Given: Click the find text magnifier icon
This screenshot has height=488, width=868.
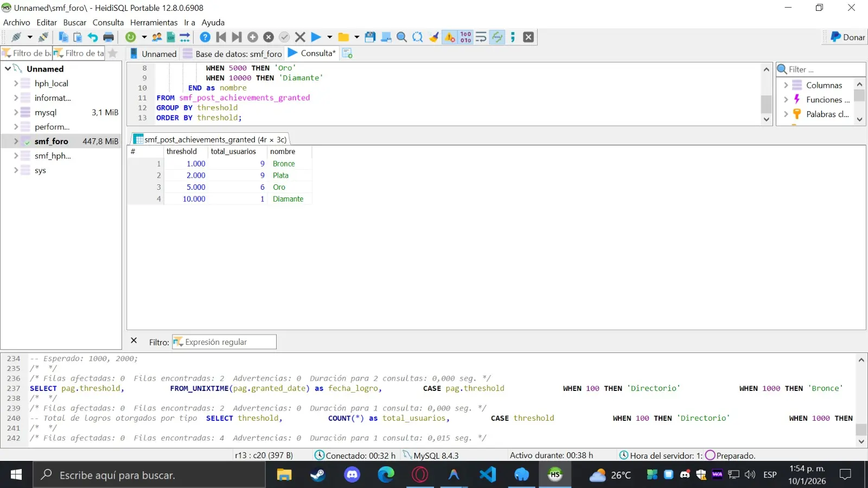Looking at the screenshot, I should 401,37.
